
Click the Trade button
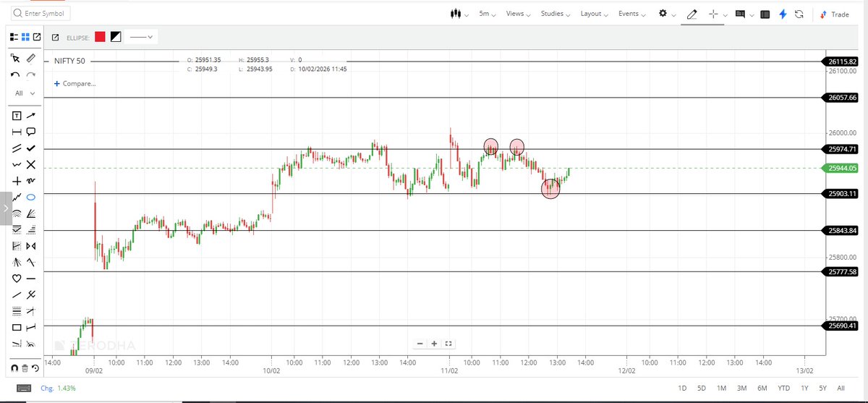pos(835,14)
